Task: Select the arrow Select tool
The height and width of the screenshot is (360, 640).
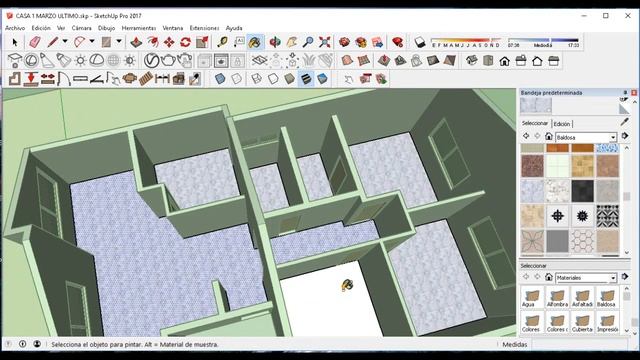Action: (15, 42)
